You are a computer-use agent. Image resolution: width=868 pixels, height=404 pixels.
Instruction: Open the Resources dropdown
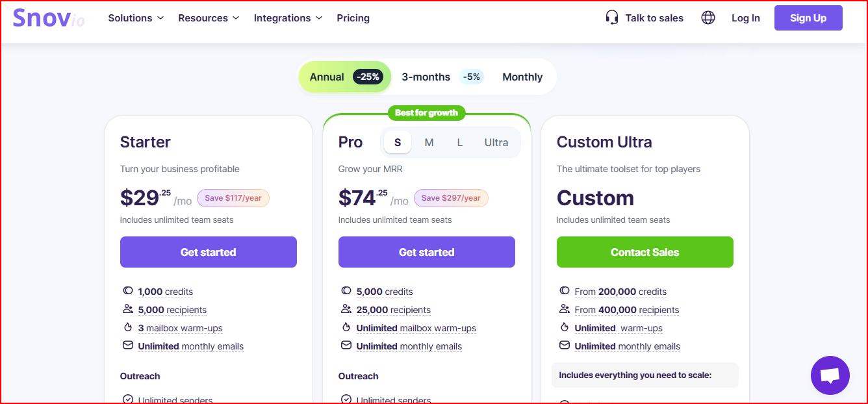click(208, 18)
